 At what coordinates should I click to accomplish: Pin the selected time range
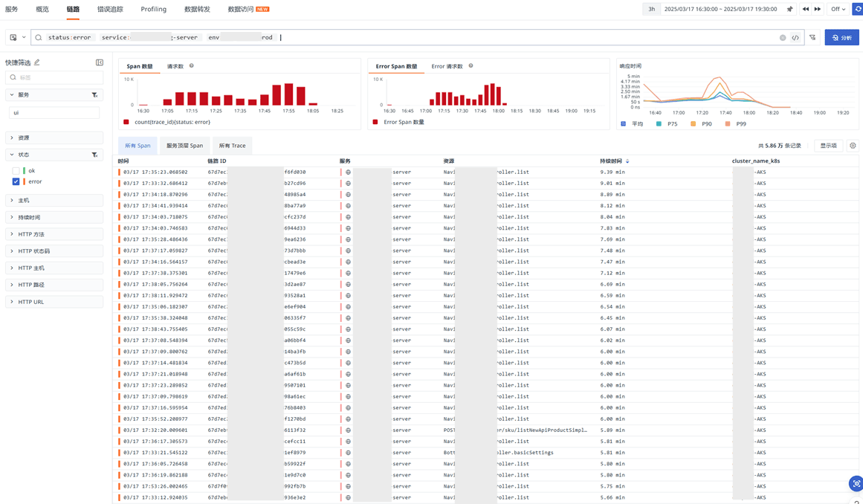[x=790, y=9]
